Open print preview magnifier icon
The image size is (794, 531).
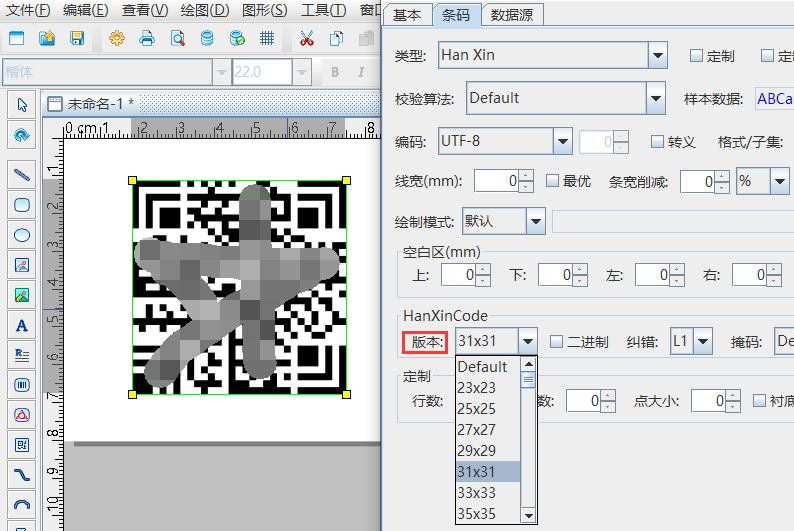tap(177, 38)
